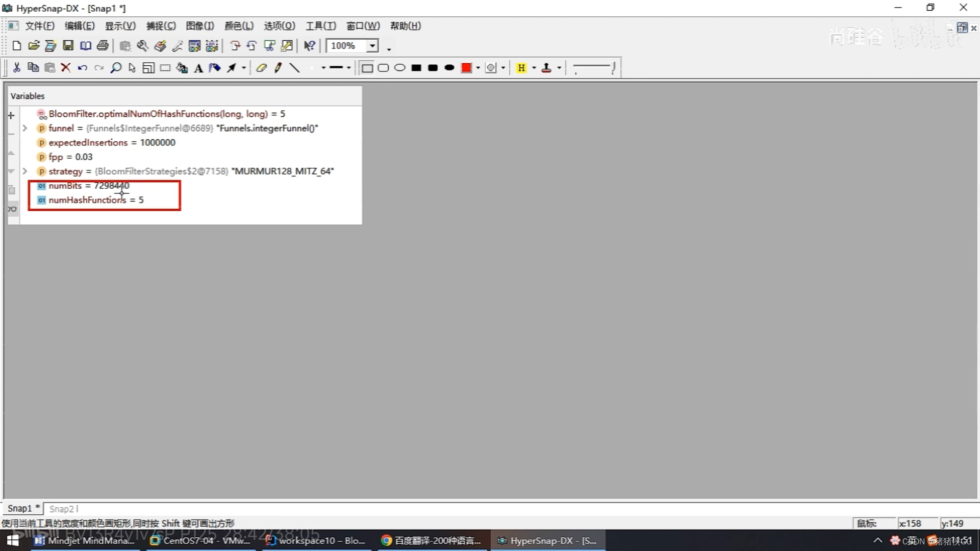The height and width of the screenshot is (551, 980).
Task: Select the straight line tool
Action: point(294,67)
